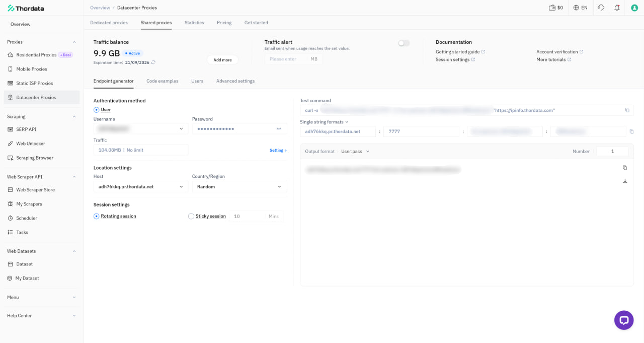
Task: Copy the generated output list
Action: (625, 168)
